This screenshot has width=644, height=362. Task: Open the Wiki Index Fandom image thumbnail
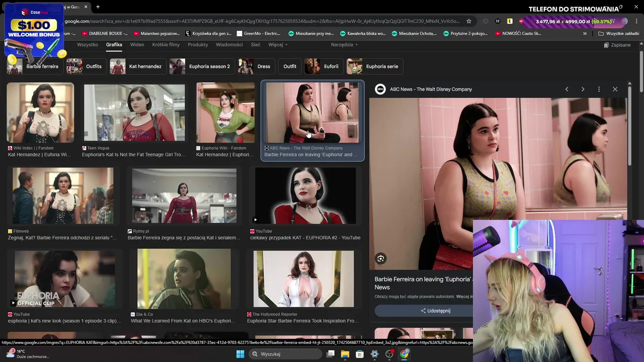coord(40,113)
